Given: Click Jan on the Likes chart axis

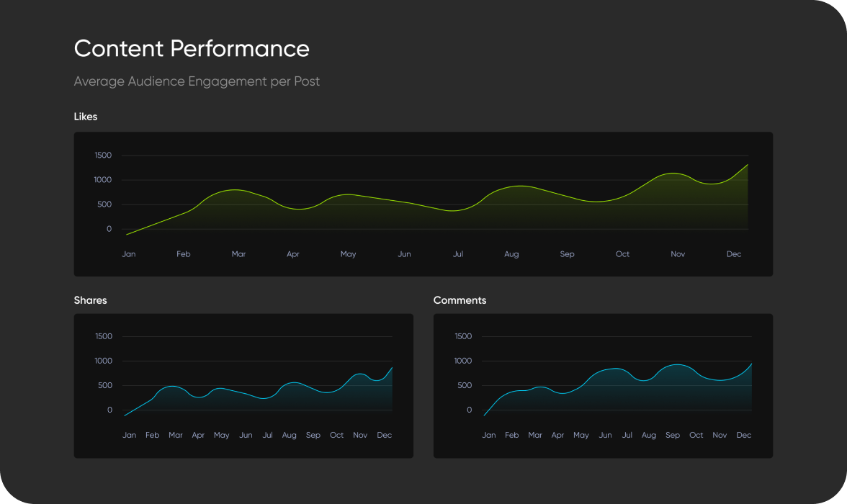Looking at the screenshot, I should pos(129,254).
